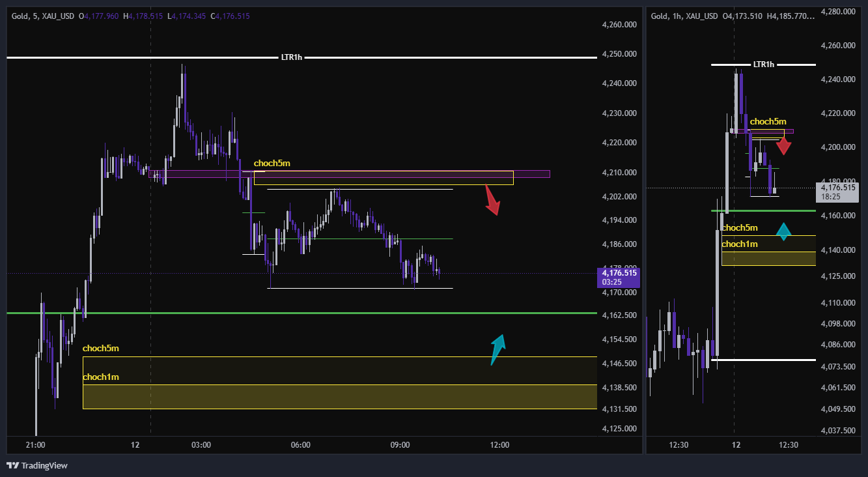Viewport: 868px width, 477px height.
Task: Click the choch1m label on the 5-minute chart
Action: (101, 377)
